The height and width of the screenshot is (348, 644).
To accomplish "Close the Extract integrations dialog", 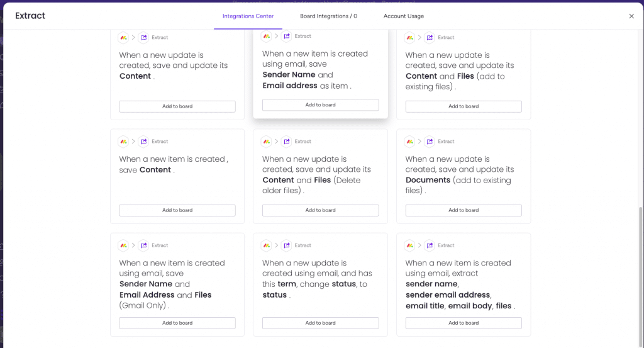I will coord(631,16).
